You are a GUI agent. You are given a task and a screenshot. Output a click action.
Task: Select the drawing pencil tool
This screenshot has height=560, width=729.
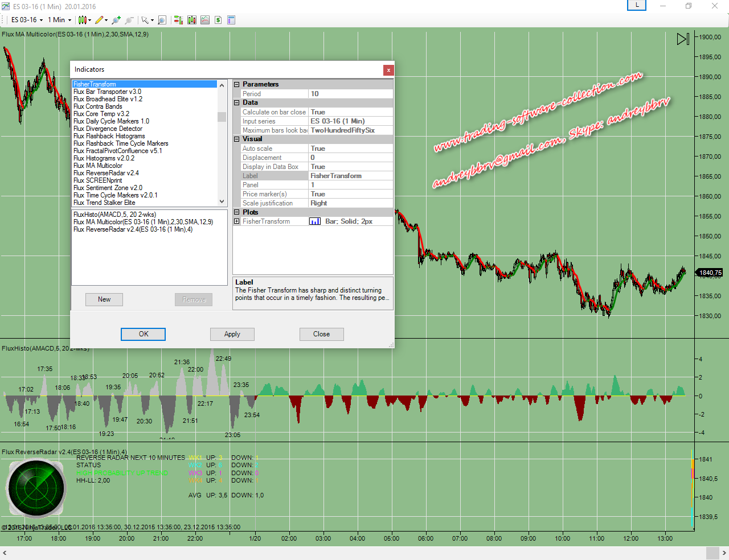coord(100,20)
